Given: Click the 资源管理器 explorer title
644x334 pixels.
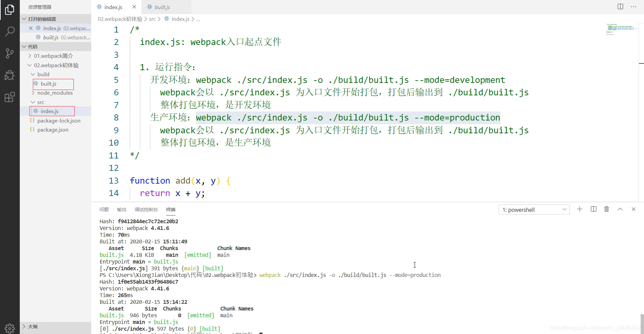Looking at the screenshot, I should [x=40, y=7].
